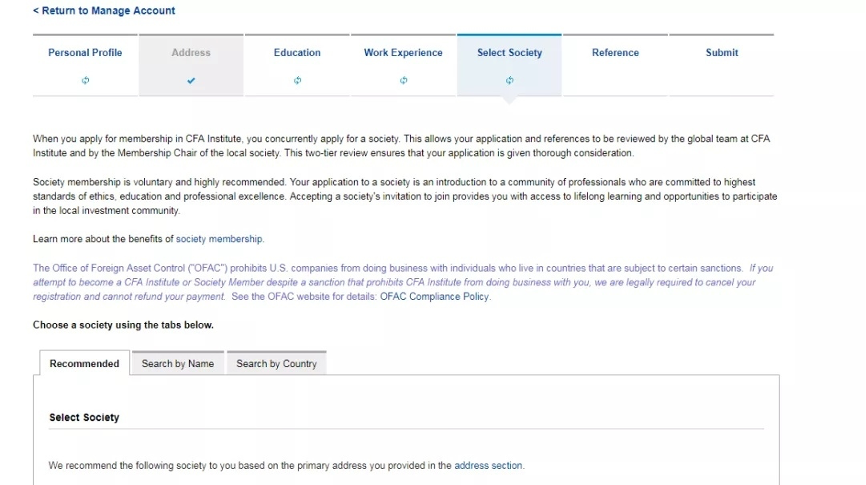Open the OFAC Compliance Policy link

pyautogui.click(x=434, y=297)
